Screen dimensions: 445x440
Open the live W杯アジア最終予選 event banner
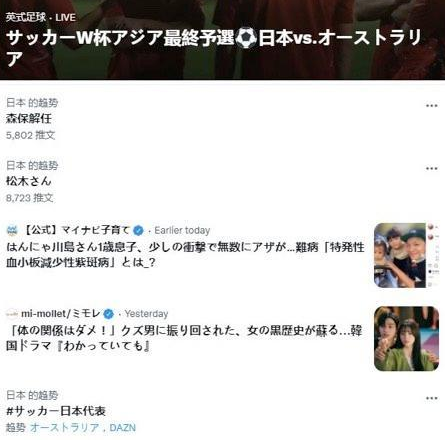tap(222, 39)
